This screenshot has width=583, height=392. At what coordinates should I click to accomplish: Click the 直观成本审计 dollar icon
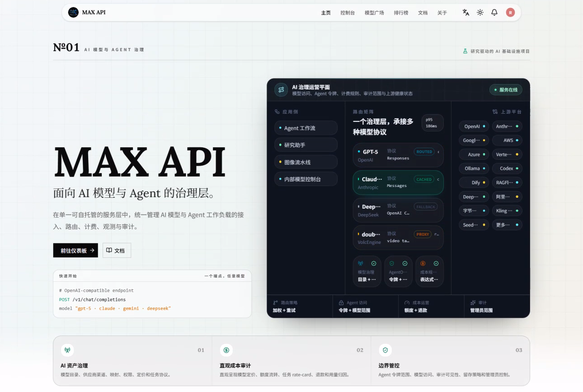[226, 350]
